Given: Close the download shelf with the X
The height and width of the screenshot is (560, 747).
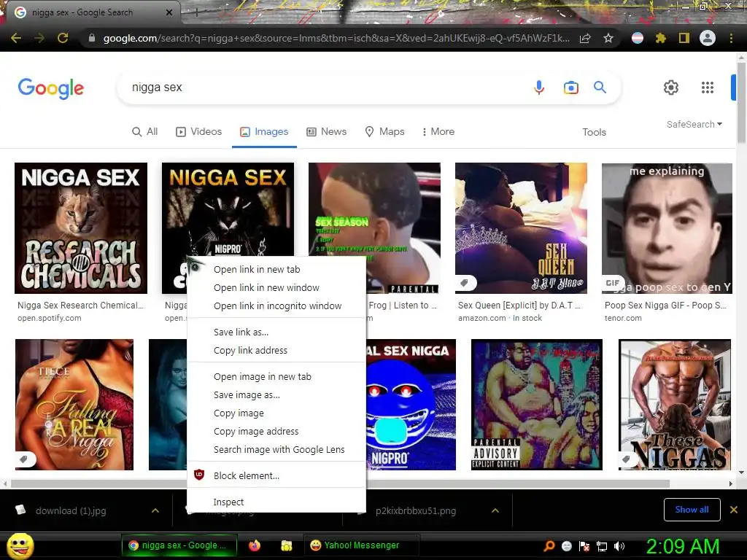Looking at the screenshot, I should point(734,510).
